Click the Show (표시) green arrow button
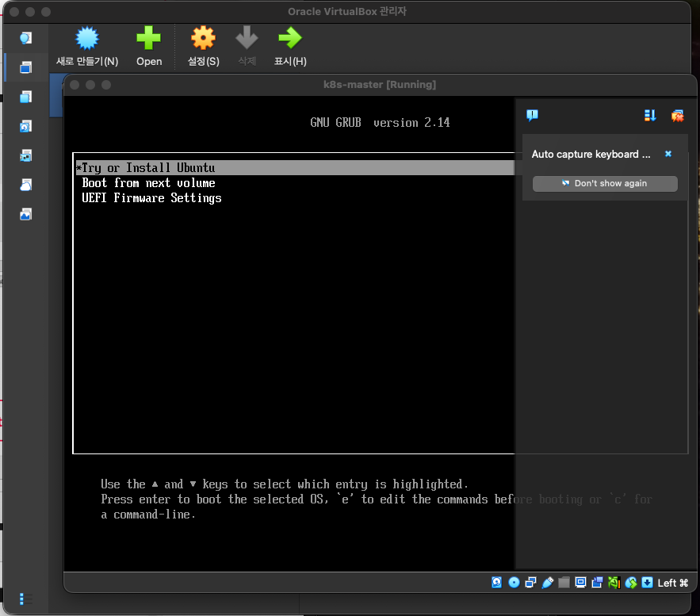This screenshot has height=616, width=700. click(290, 47)
